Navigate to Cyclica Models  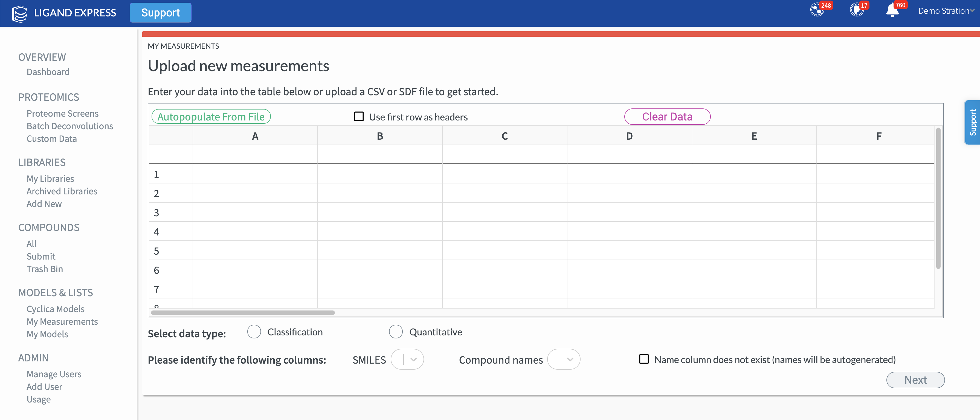tap(56, 309)
